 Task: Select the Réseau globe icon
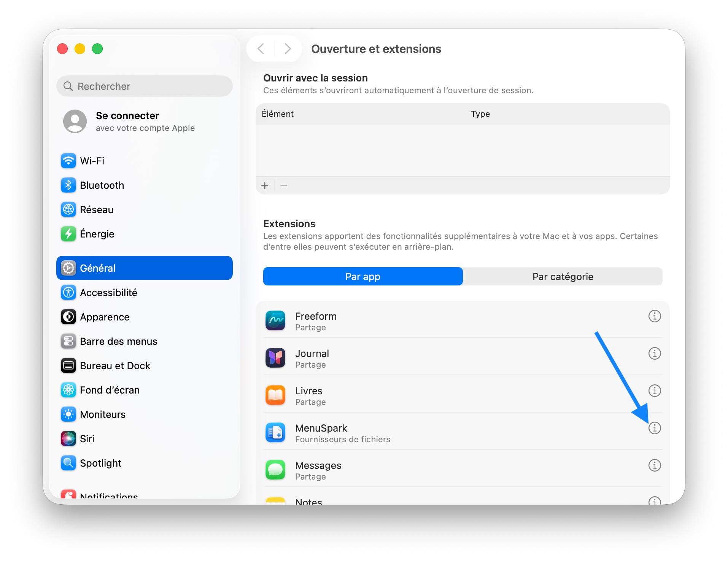pos(68,210)
